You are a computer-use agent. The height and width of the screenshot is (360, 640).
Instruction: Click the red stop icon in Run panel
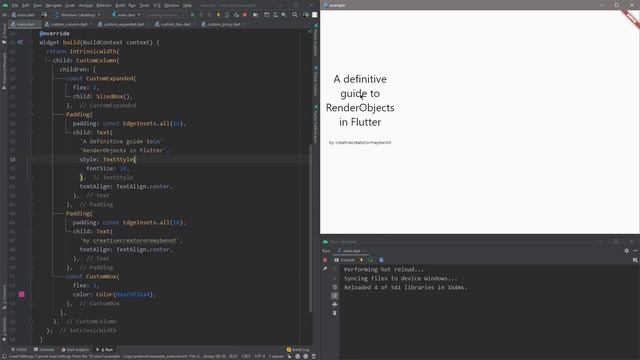click(x=325, y=260)
